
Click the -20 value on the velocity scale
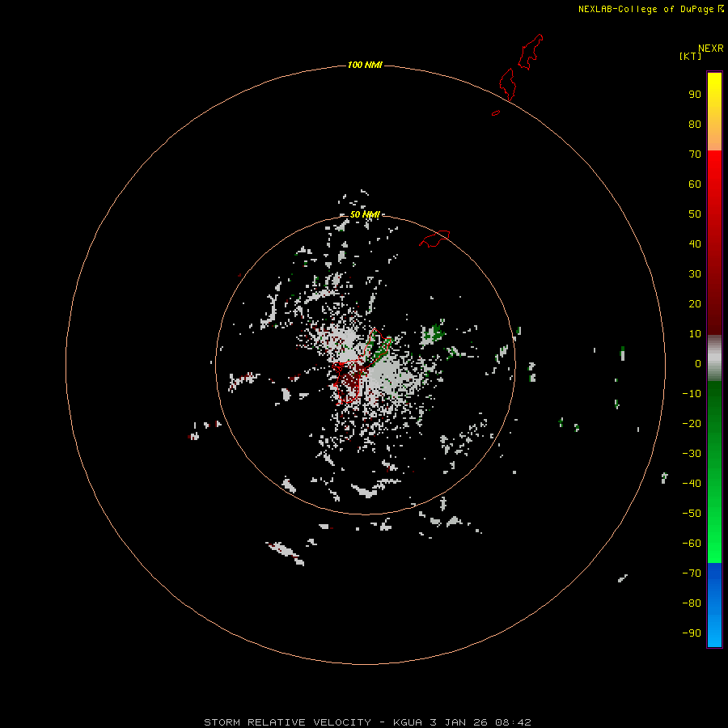point(692,424)
